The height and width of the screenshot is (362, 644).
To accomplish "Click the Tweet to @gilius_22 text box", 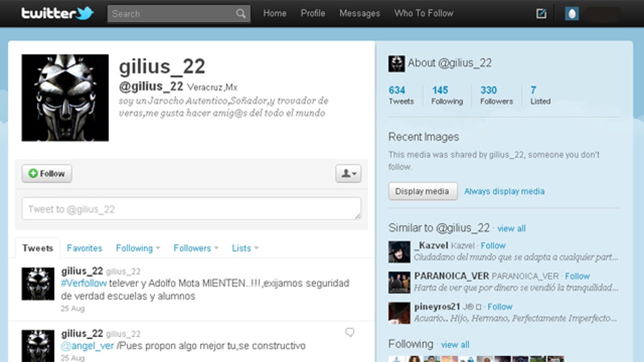I will coord(191,209).
